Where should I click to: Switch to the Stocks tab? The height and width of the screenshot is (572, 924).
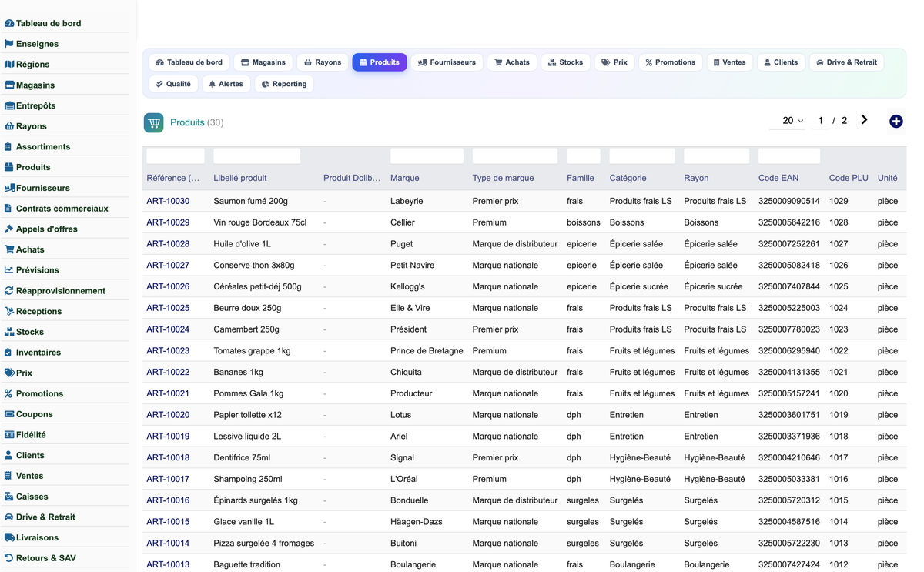pyautogui.click(x=565, y=62)
